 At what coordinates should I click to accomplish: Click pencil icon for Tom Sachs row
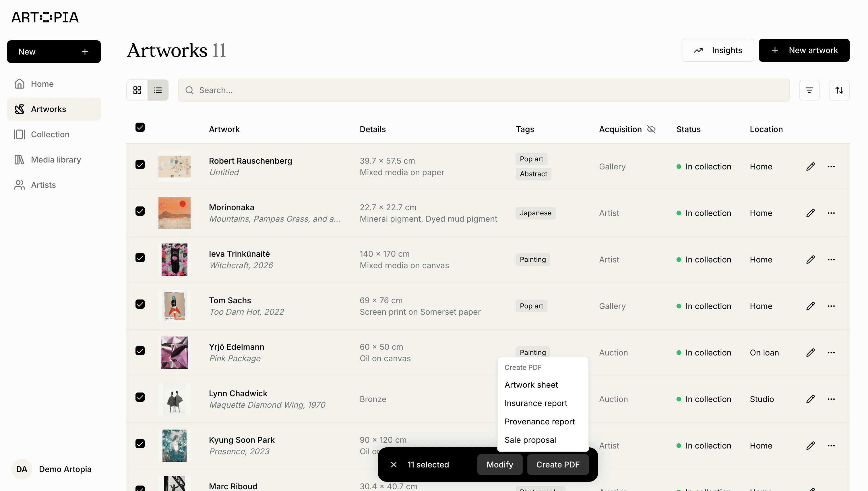(x=810, y=306)
